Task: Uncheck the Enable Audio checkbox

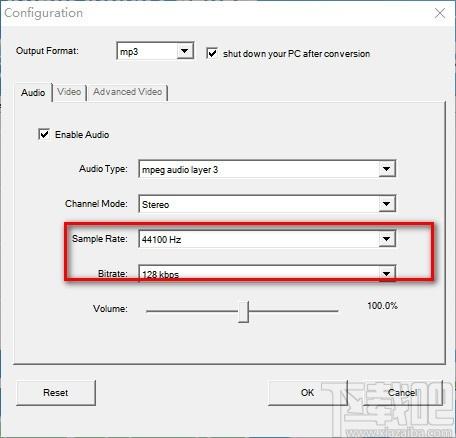Action: (44, 134)
